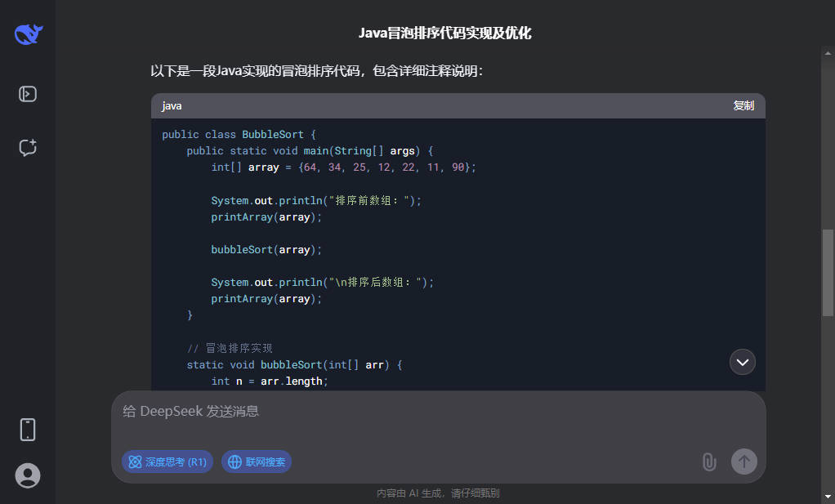Copy the Java code with 复制
Viewport: 835px width, 504px height.
(743, 106)
